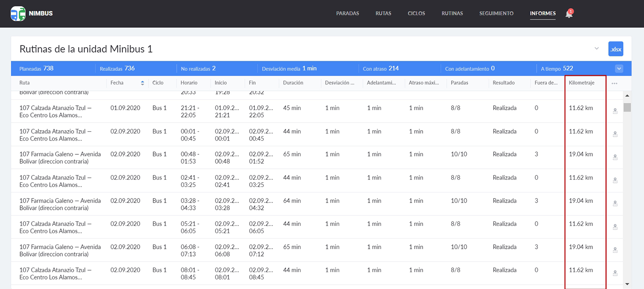Show map for the 02:41 - 03:25 routine
Viewport: 644px width, 289px height.
tap(615, 181)
